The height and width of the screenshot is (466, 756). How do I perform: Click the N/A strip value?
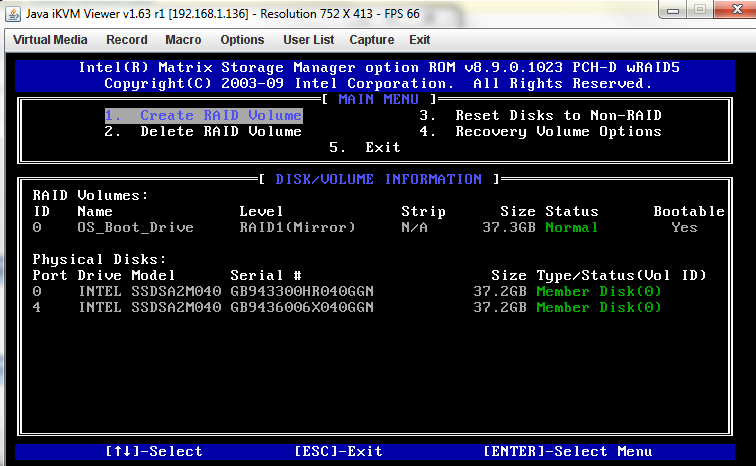pos(415,227)
